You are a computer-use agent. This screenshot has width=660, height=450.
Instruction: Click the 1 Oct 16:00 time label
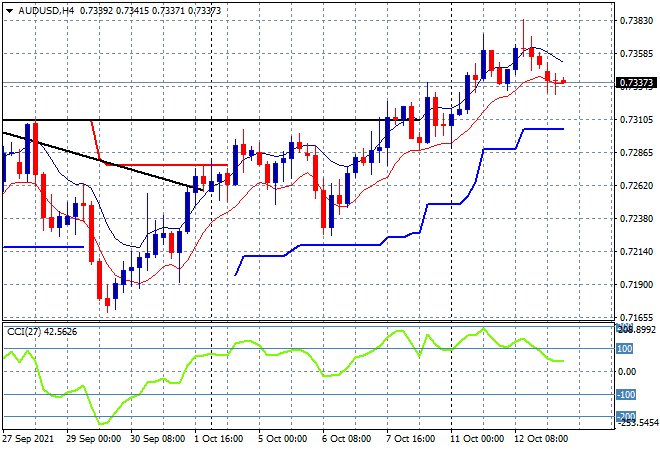click(219, 439)
